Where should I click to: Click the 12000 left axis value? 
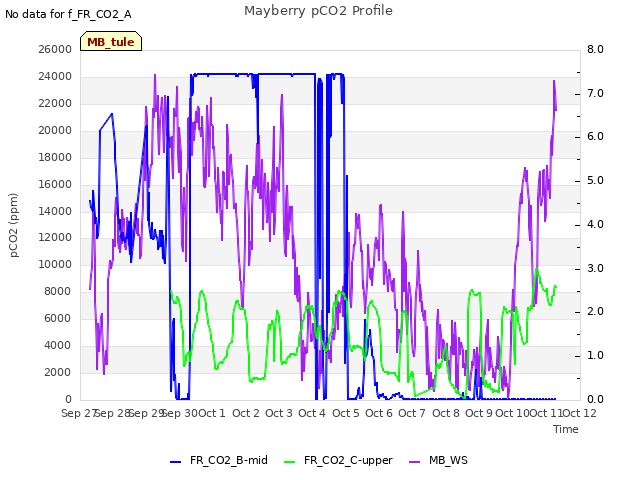55,238
